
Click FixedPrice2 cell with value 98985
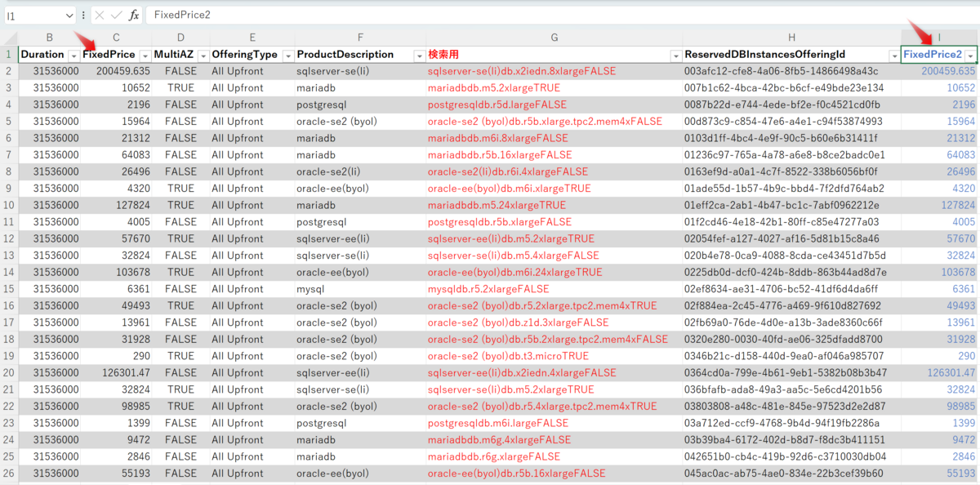click(x=939, y=406)
